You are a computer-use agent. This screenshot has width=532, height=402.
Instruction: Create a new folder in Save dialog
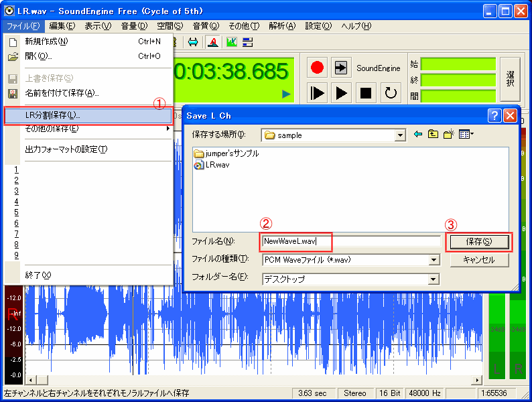click(448, 135)
